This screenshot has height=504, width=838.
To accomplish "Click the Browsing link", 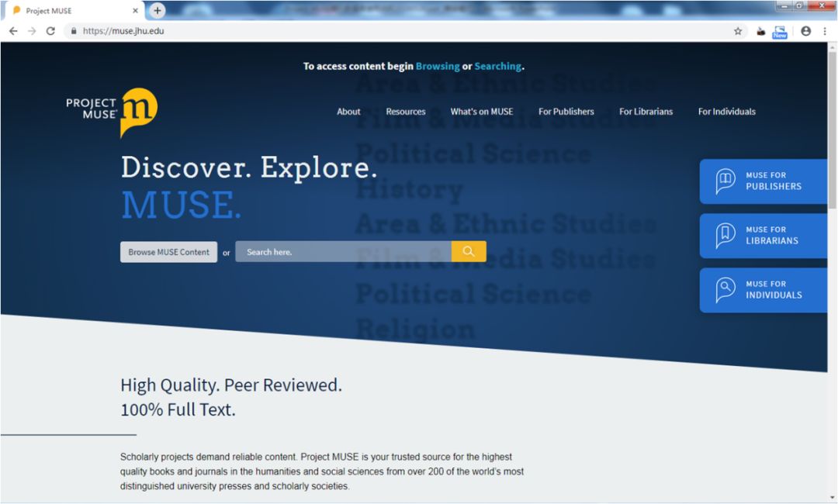I will pyautogui.click(x=438, y=66).
